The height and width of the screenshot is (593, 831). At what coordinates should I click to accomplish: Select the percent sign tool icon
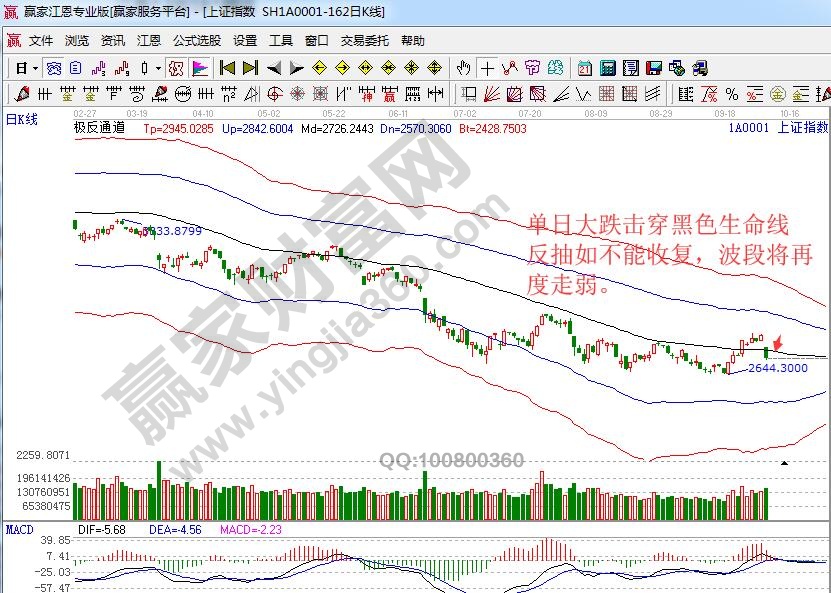click(732, 94)
